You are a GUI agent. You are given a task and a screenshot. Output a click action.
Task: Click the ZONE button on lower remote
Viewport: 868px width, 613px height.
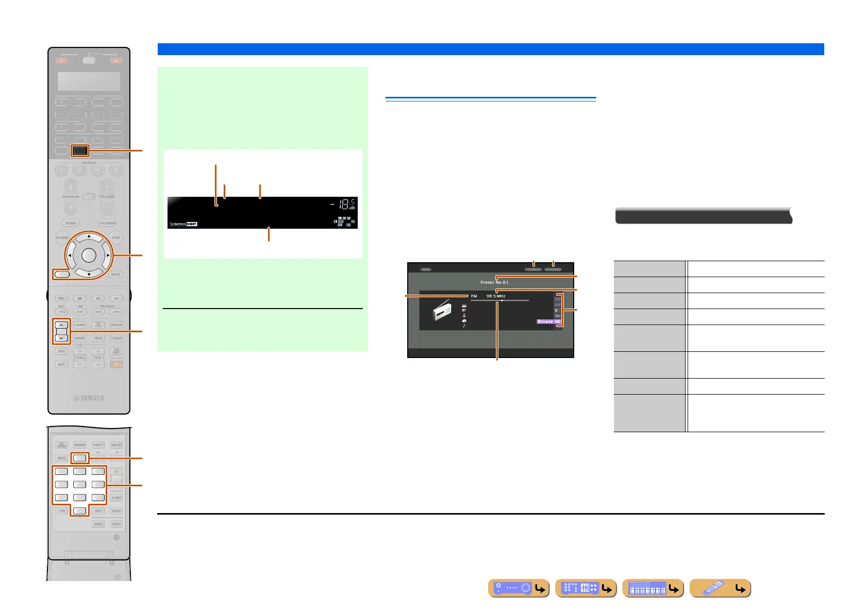[98, 524]
